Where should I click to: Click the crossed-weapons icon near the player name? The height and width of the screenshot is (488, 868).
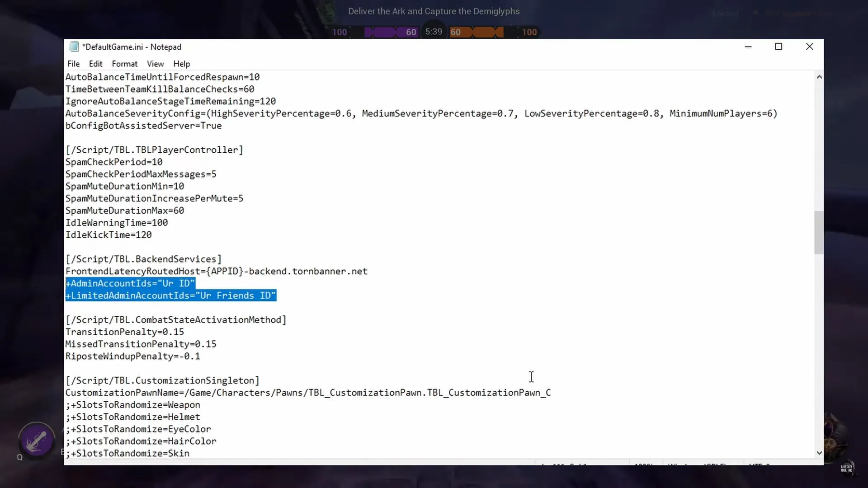[x=755, y=13]
